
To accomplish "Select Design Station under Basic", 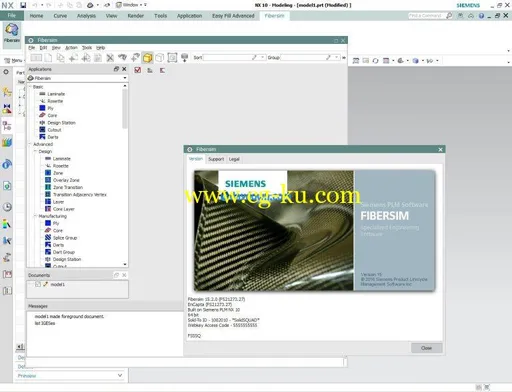I will pyautogui.click(x=61, y=123).
